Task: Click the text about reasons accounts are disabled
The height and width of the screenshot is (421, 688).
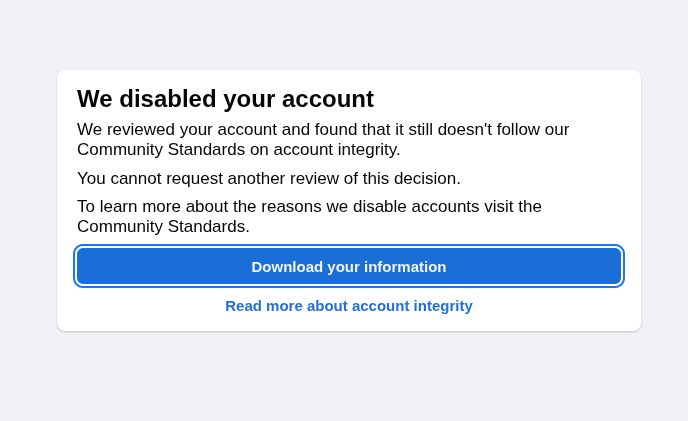Action: click(x=309, y=216)
